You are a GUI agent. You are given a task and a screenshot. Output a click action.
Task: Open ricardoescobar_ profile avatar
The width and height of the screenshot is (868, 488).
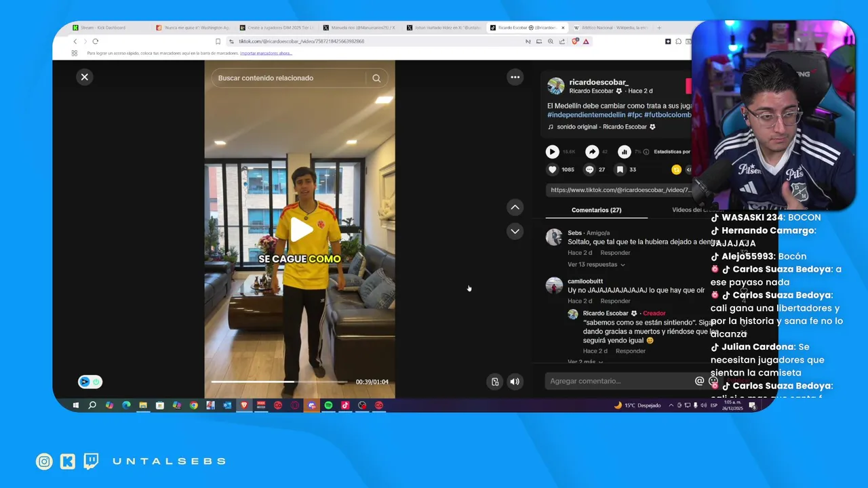coord(556,86)
